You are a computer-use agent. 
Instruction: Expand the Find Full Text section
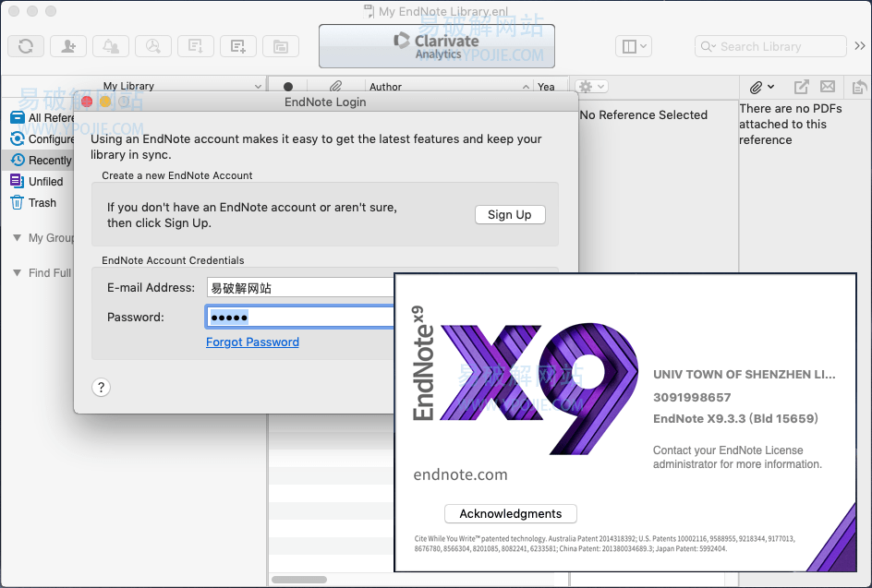tap(16, 272)
